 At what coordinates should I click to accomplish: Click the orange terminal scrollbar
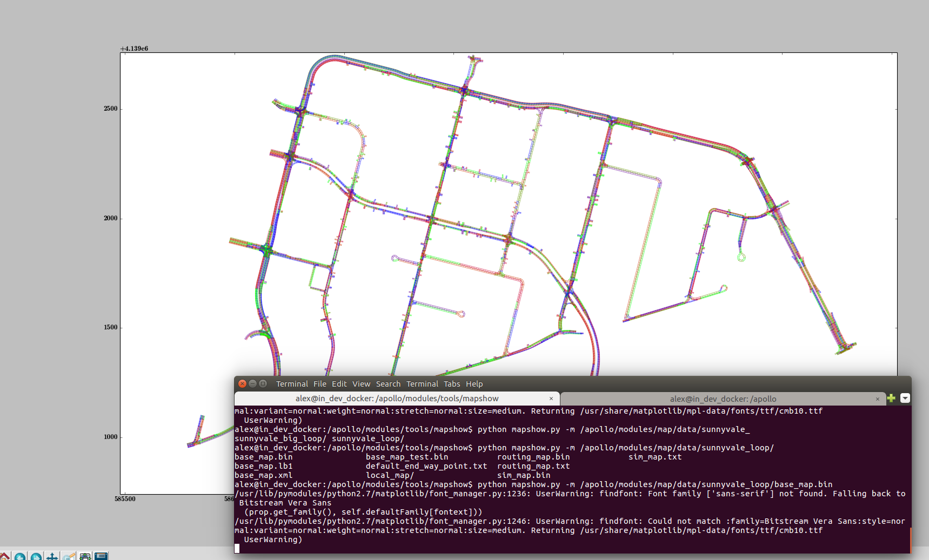coord(910,540)
